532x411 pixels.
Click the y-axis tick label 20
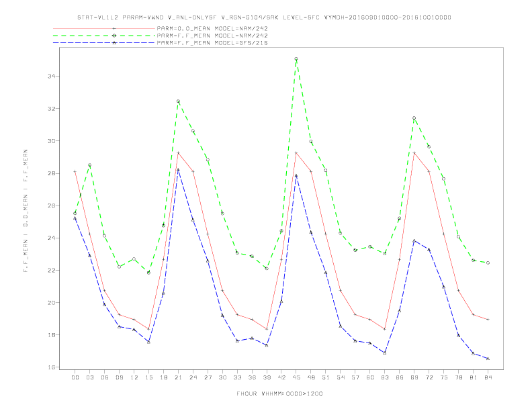point(52,302)
